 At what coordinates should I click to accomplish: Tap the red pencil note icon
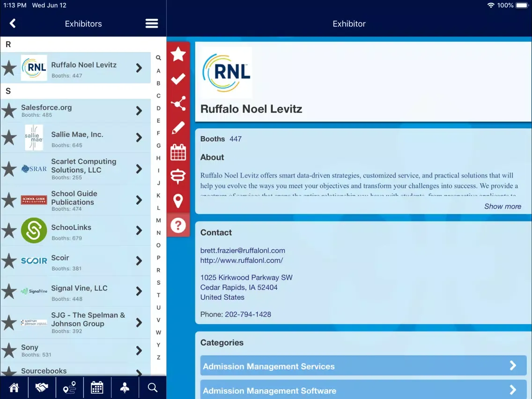[x=178, y=128]
